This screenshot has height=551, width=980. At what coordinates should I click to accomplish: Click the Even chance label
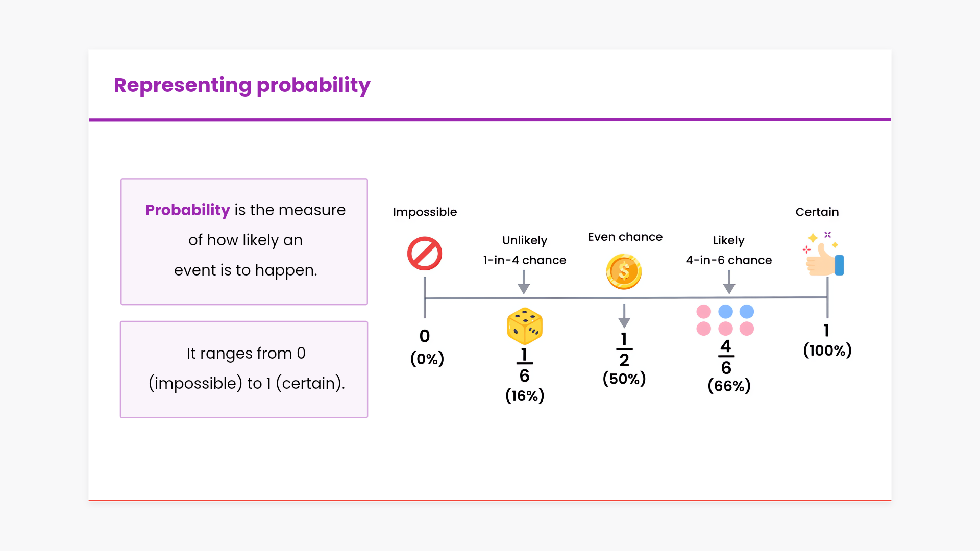tap(625, 237)
